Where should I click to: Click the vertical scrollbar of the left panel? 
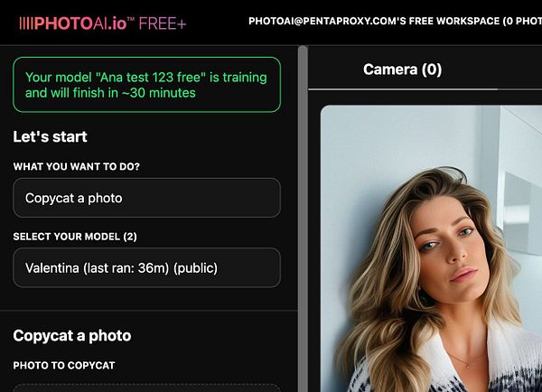pyautogui.click(x=303, y=219)
